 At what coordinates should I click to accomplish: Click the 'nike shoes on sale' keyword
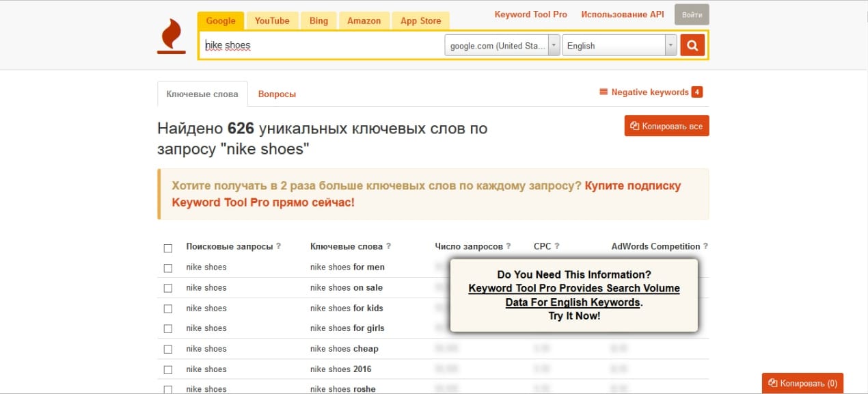(x=347, y=287)
